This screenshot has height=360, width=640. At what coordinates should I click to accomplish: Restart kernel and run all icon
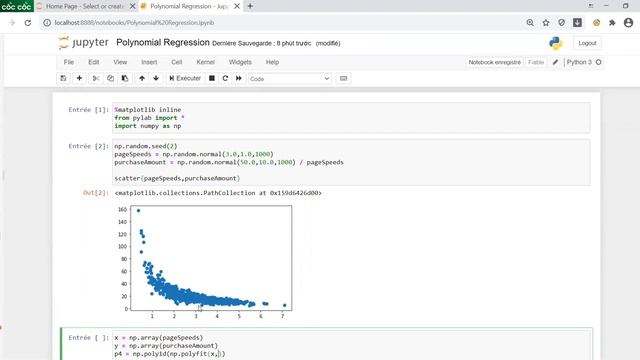239,78
